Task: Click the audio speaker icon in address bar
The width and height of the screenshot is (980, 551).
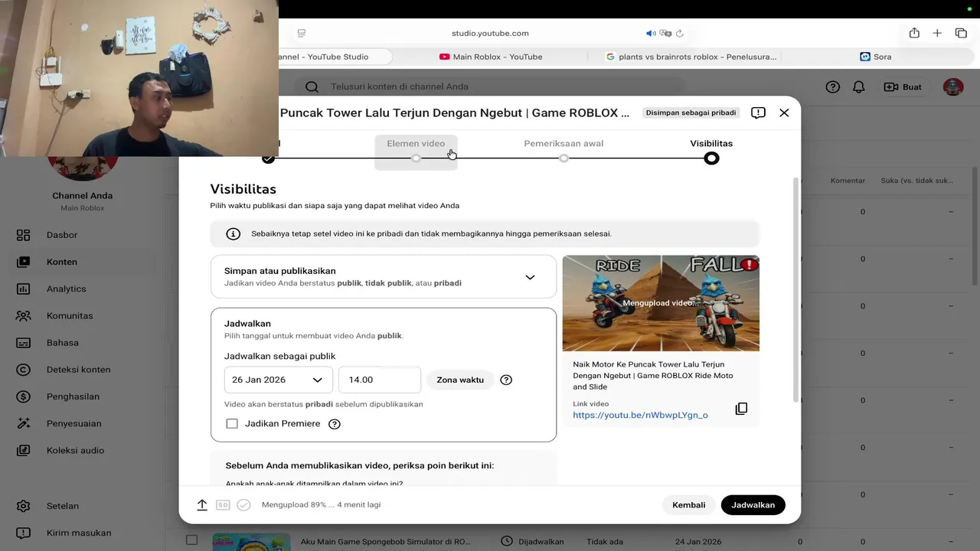Action: click(651, 34)
